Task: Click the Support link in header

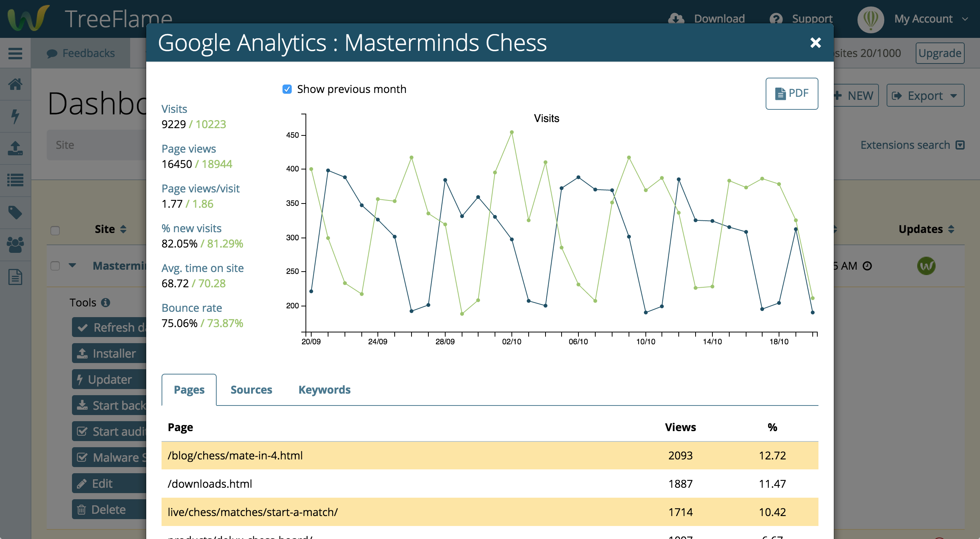Action: [x=812, y=18]
